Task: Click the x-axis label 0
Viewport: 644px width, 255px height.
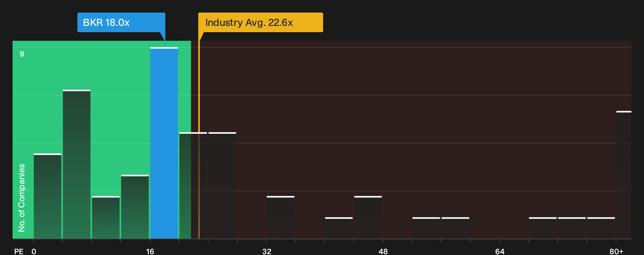Action: 34,251
